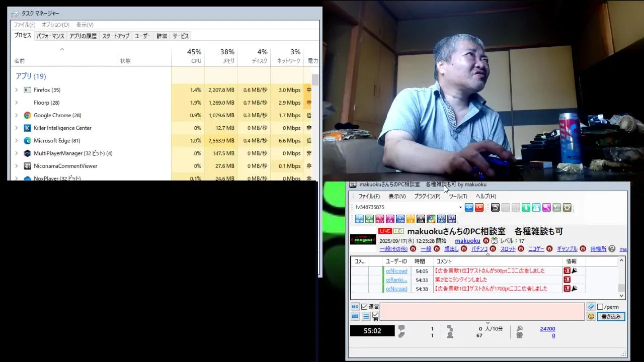The width and height of the screenshot is (644, 362).
Task: Select the blue 1 NHK channel icon
Action: [359, 219]
